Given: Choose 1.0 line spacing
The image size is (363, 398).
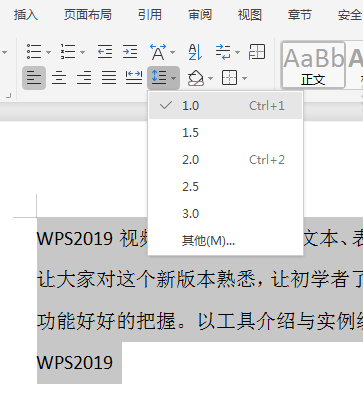Looking at the screenshot, I should pos(226,106).
